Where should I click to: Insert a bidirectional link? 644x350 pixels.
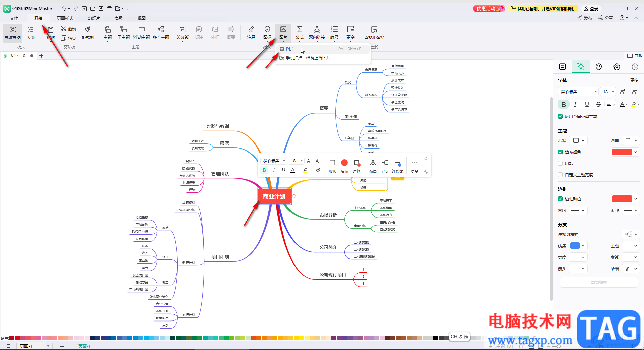pyautogui.click(x=317, y=33)
